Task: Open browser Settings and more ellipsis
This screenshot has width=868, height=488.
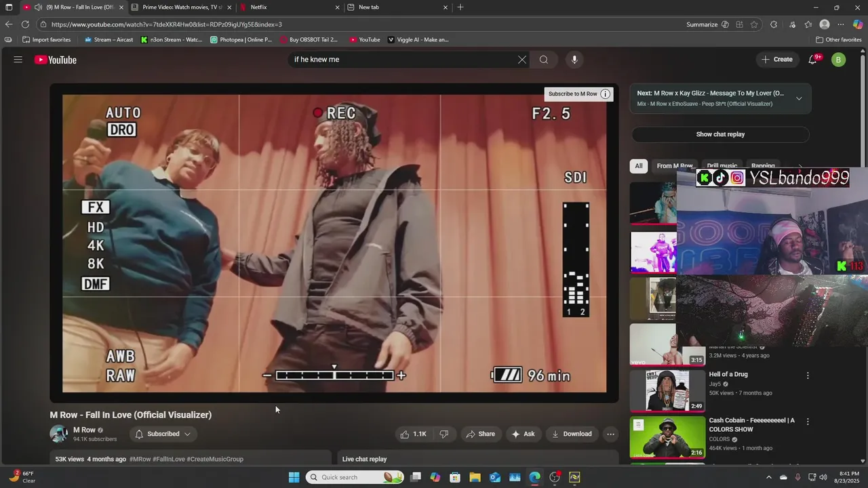Action: [x=841, y=24]
